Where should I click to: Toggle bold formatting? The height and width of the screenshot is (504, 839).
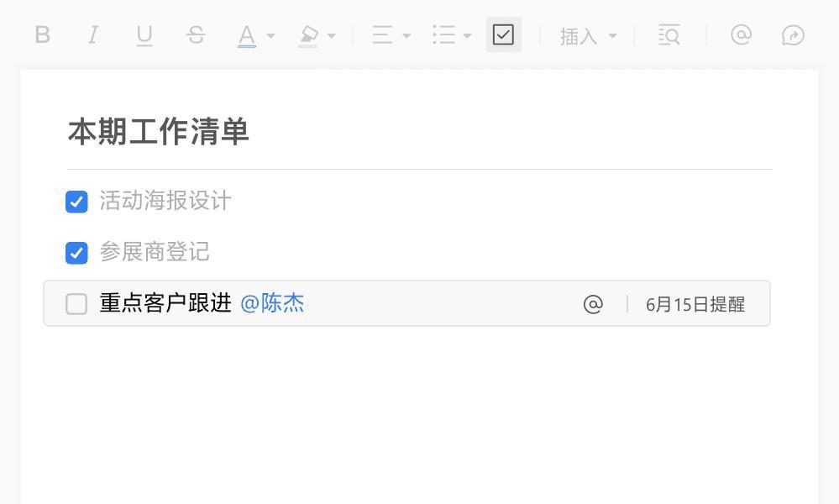[x=42, y=35]
